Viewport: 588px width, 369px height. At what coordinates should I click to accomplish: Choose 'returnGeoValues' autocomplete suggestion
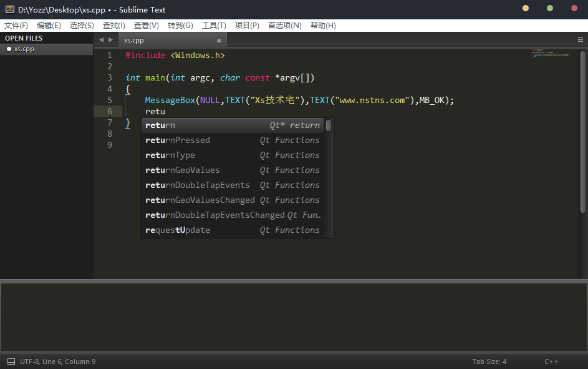(x=233, y=170)
